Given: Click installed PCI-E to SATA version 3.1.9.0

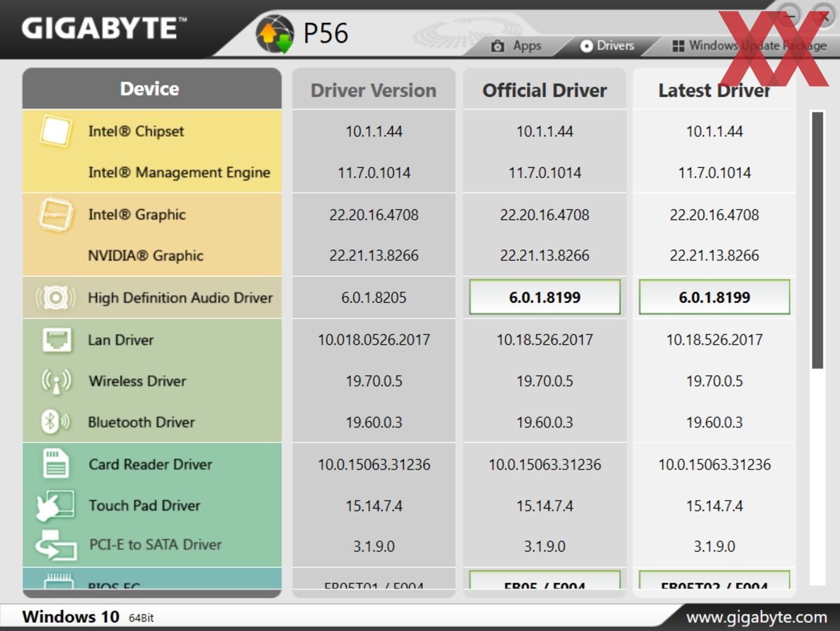Looking at the screenshot, I should (374, 546).
